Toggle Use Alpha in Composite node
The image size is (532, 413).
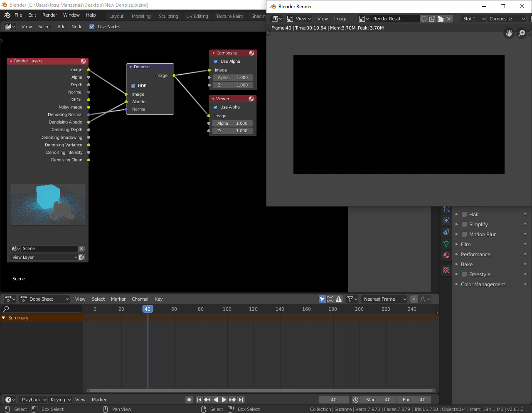(x=216, y=62)
